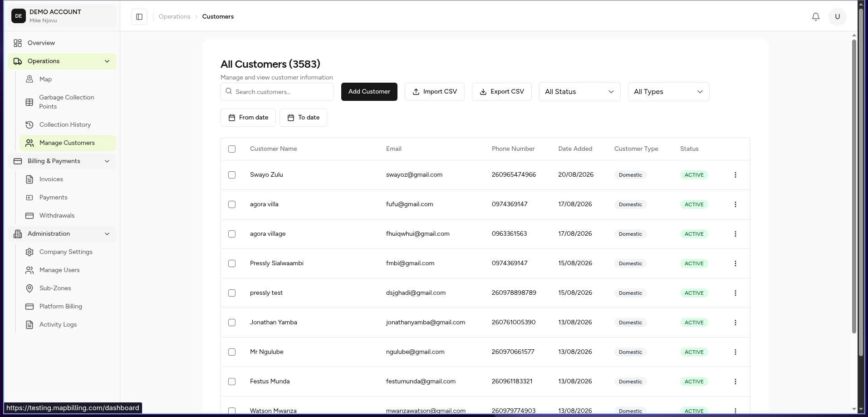Select agora villa row checkbox
The image size is (868, 417).
coord(232,204)
